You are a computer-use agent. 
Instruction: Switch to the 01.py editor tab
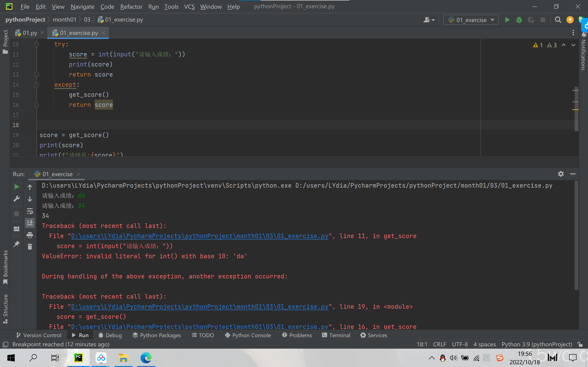29,33
